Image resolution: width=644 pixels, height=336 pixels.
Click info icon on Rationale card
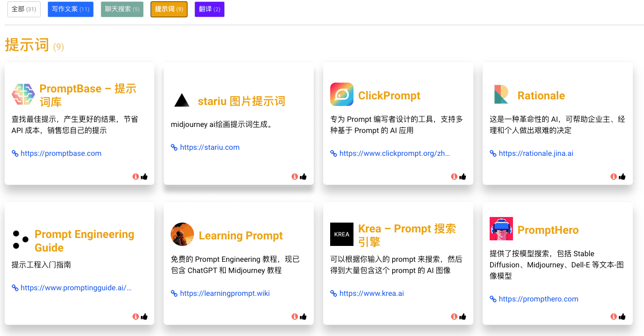[x=614, y=176]
